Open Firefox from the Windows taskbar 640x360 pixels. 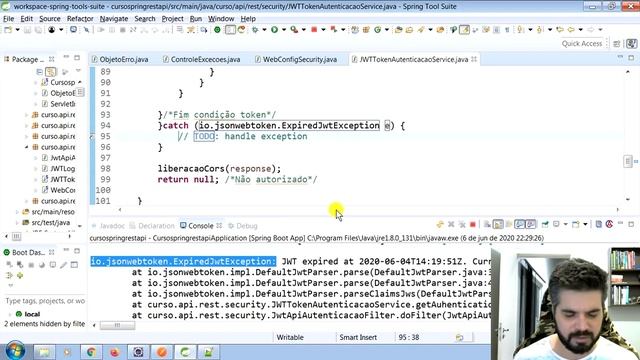click(115, 352)
